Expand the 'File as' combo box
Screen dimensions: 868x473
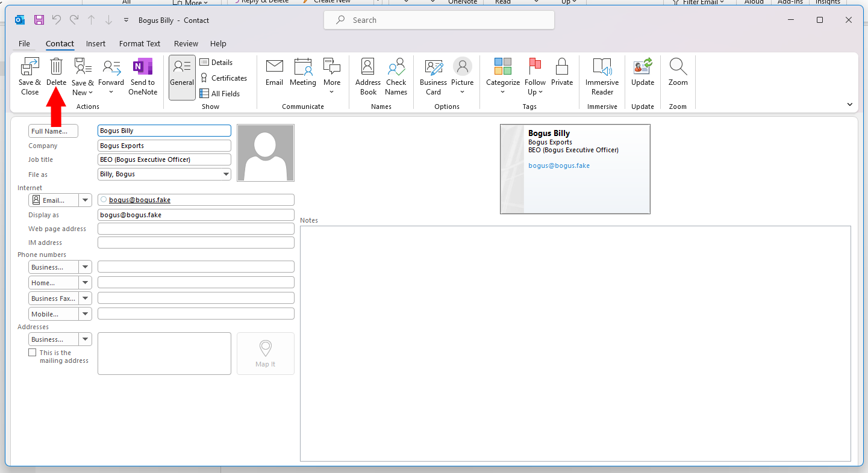pos(226,175)
